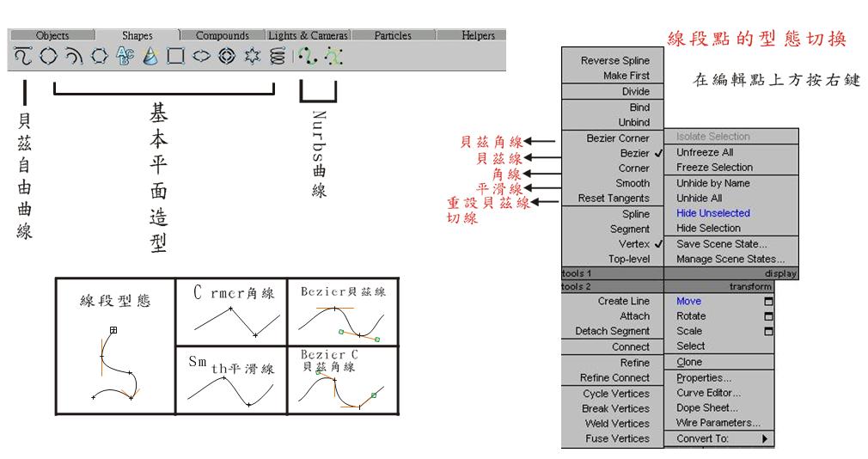The width and height of the screenshot is (868, 459).
Task: Open the settings box beside Scale
Action: 768,331
